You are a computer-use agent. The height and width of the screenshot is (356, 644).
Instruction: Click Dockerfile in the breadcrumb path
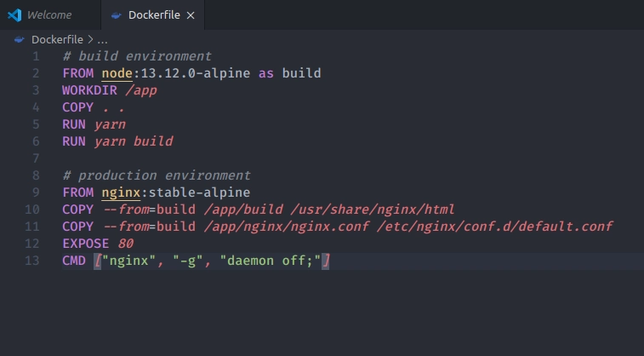click(x=57, y=39)
